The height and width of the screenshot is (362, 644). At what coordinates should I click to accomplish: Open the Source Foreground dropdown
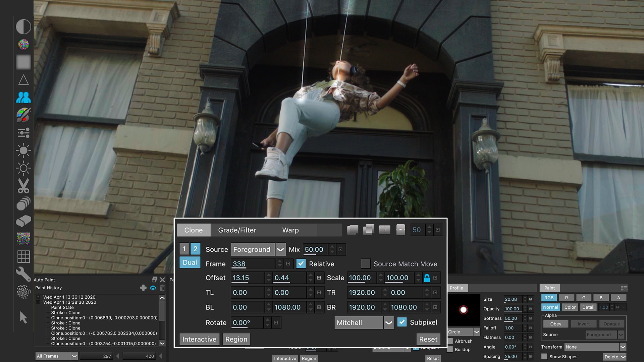coord(258,249)
